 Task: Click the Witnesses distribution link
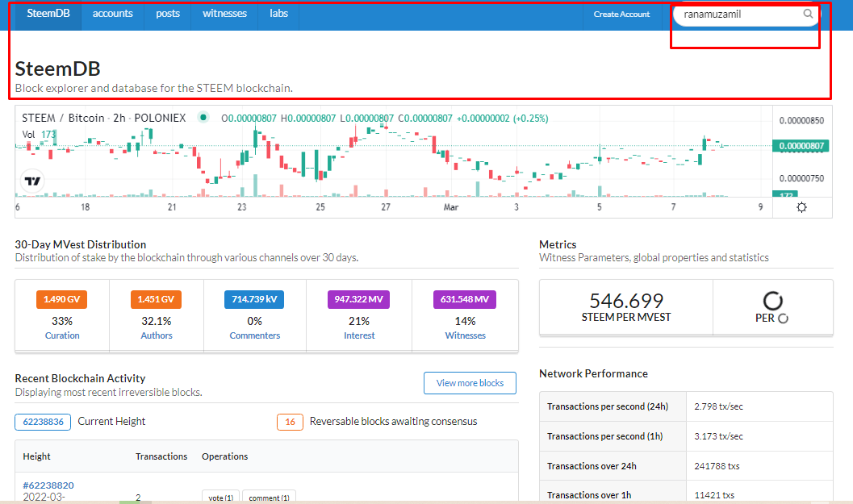click(x=465, y=335)
